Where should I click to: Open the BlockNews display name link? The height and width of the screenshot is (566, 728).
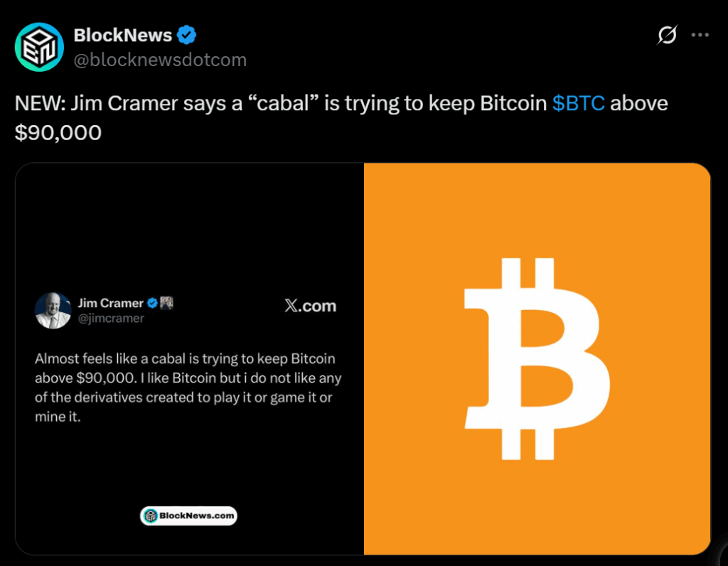point(123,35)
